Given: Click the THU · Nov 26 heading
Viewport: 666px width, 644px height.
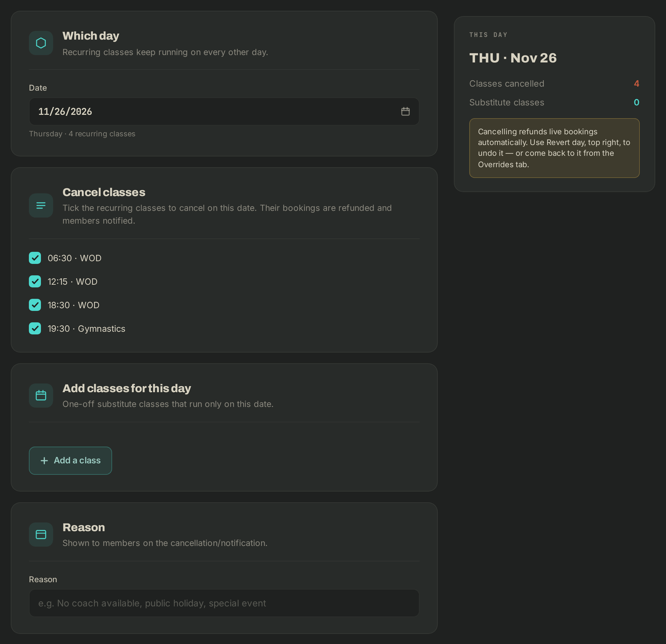Looking at the screenshot, I should pyautogui.click(x=513, y=58).
